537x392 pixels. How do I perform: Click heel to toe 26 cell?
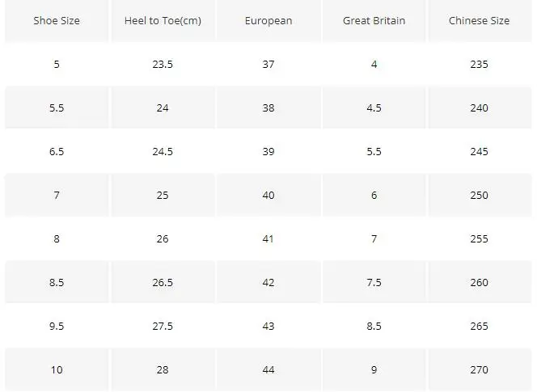pyautogui.click(x=163, y=238)
